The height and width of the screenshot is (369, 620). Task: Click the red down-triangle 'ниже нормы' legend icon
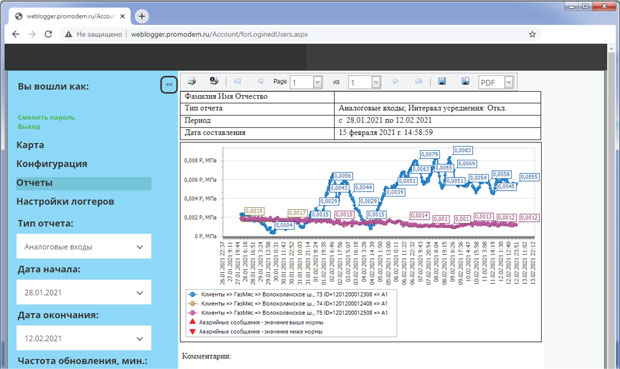(x=193, y=331)
